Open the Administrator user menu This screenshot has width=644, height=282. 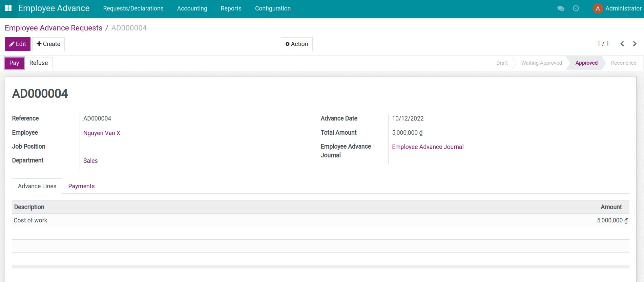click(617, 8)
